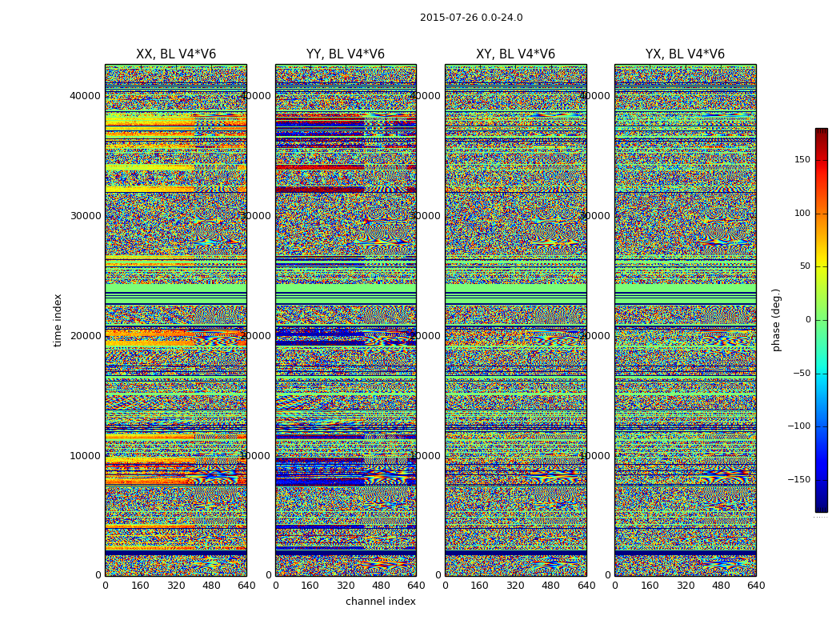Click the 'channel index' x-axis label
Screen dimensions: 840x640
click(x=380, y=602)
